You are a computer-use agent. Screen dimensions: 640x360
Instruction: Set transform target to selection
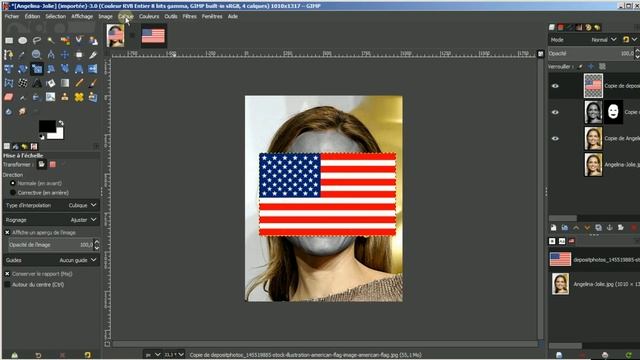pos(53,164)
